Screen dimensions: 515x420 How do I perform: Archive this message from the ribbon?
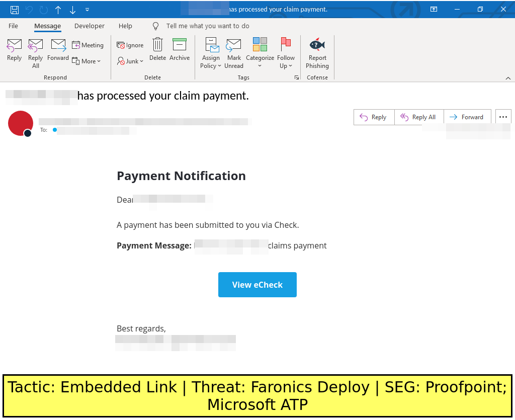click(180, 50)
